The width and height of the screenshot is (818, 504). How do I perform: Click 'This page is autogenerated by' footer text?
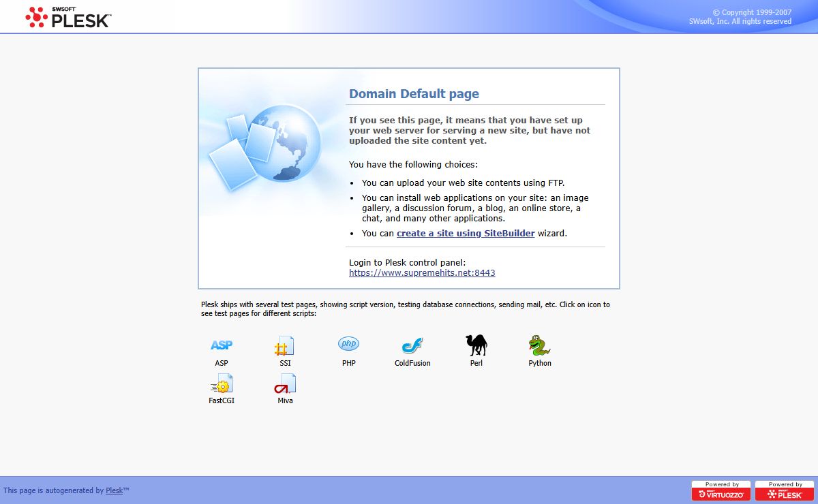coord(54,490)
